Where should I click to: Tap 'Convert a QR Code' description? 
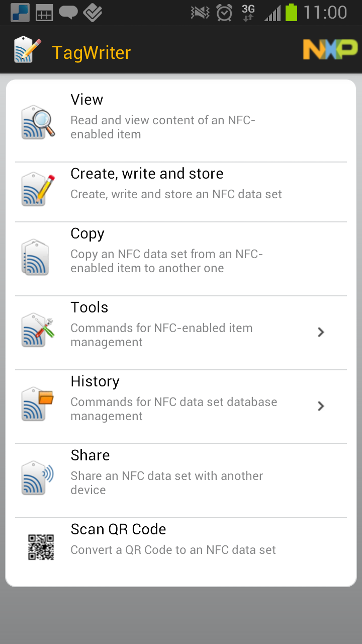tap(173, 550)
